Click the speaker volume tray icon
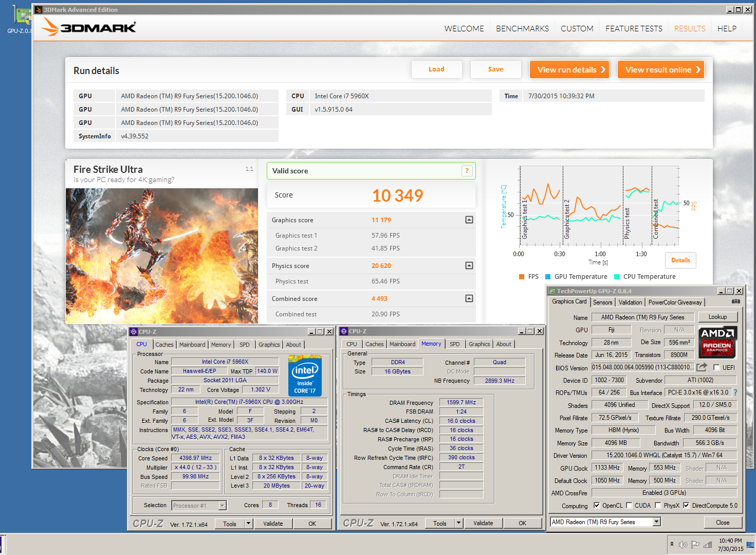756x555 pixels. click(x=683, y=544)
